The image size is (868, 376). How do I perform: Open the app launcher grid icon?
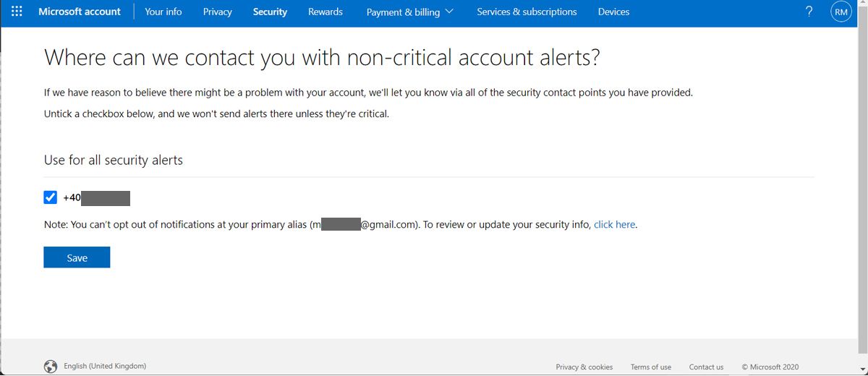(x=17, y=12)
